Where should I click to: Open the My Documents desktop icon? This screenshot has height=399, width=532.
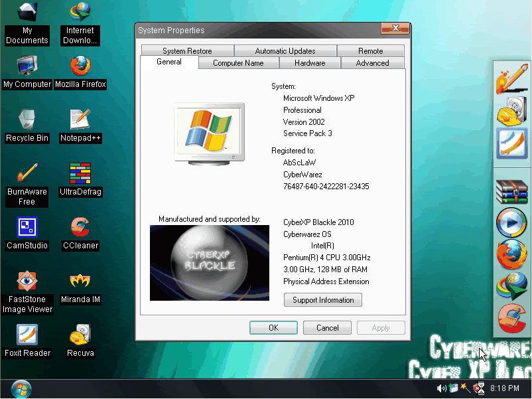[x=27, y=23]
